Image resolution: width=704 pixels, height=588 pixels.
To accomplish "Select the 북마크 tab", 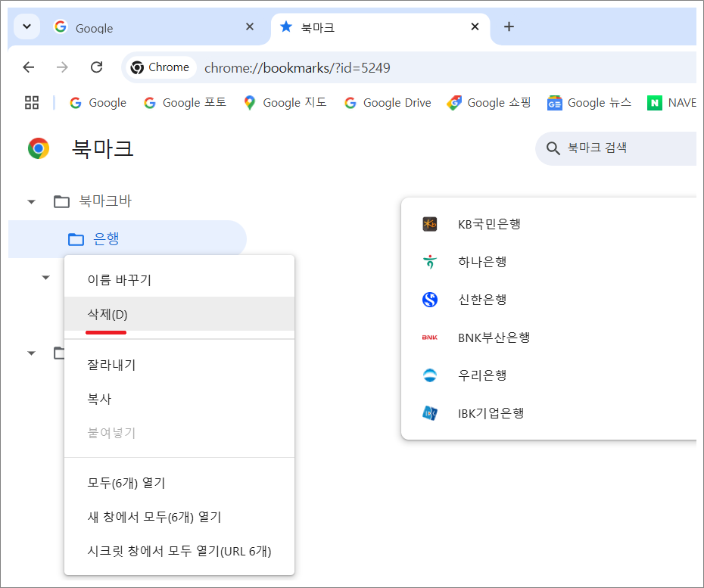I will point(381,28).
